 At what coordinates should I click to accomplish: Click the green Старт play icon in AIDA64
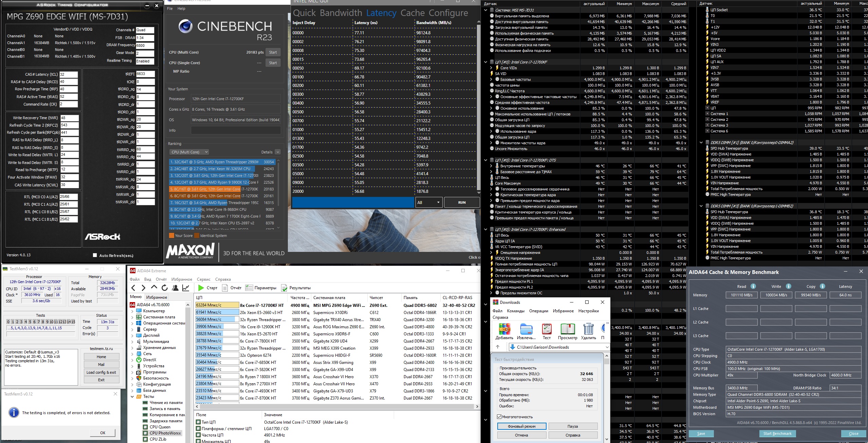coord(201,288)
